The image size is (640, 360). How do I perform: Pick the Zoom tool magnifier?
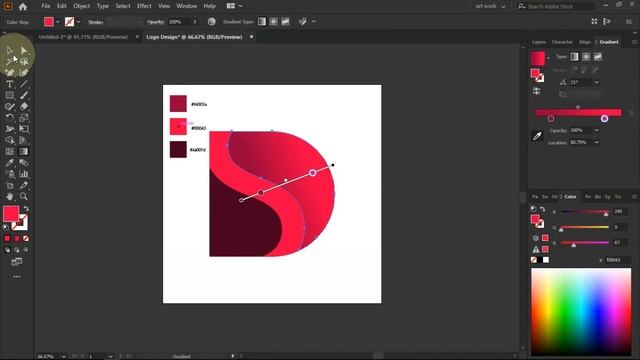[24, 196]
